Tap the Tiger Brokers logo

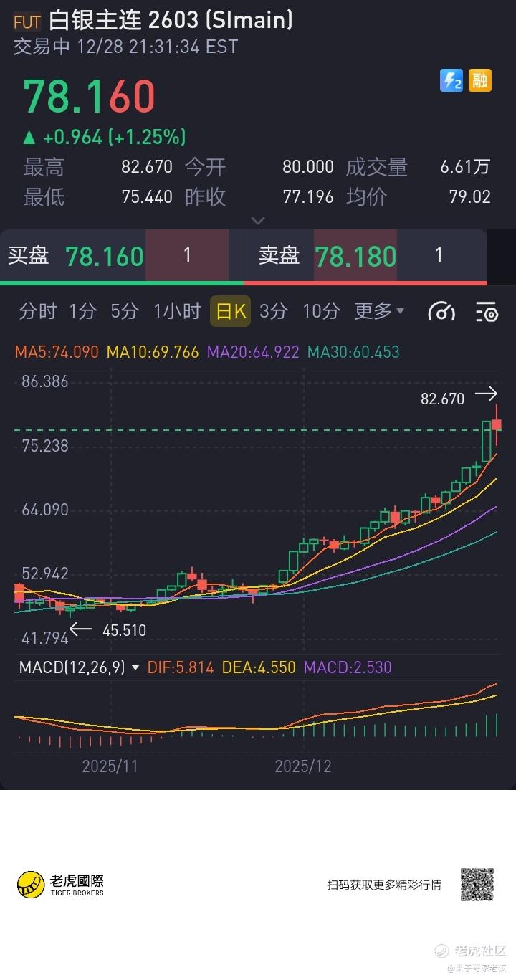[x=61, y=884]
